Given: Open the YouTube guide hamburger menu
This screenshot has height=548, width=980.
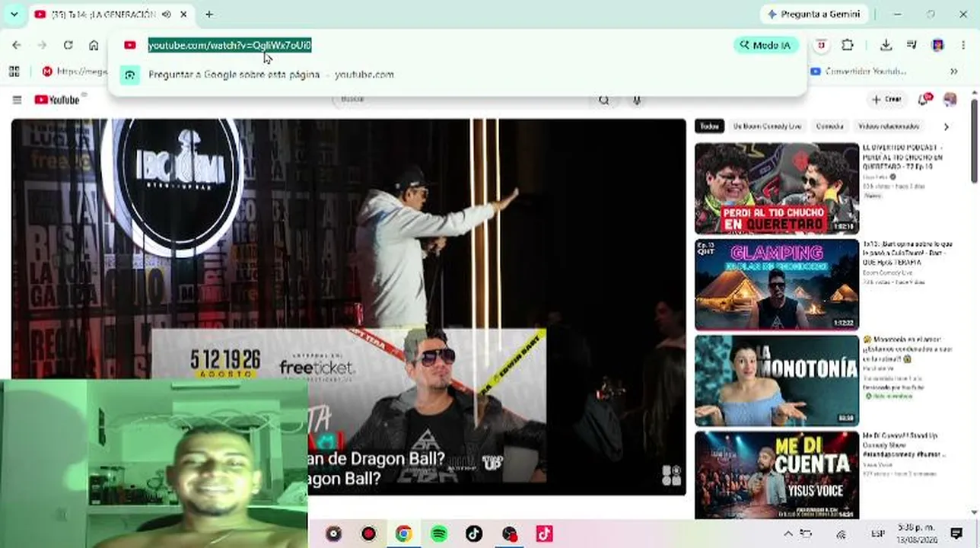Looking at the screenshot, I should point(17,100).
